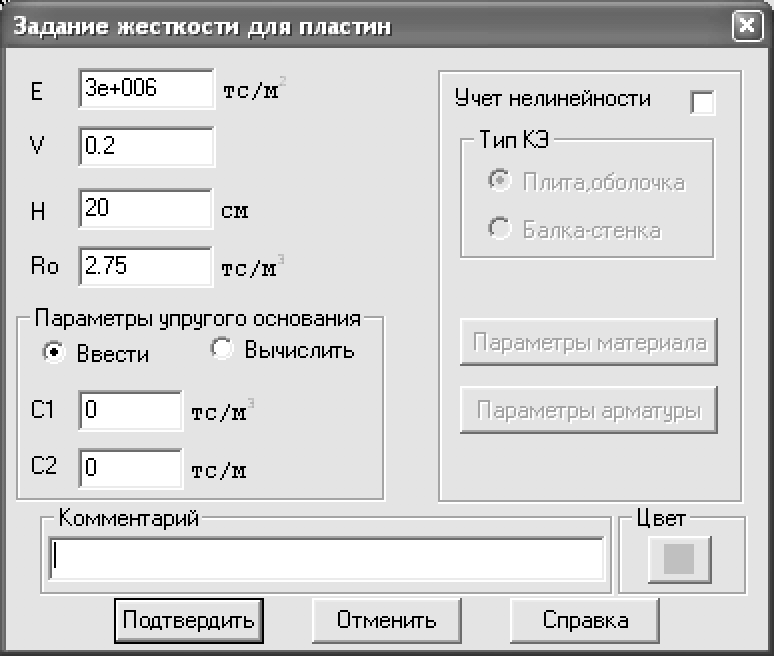Click the тс/м² unit label beside E

254,89
